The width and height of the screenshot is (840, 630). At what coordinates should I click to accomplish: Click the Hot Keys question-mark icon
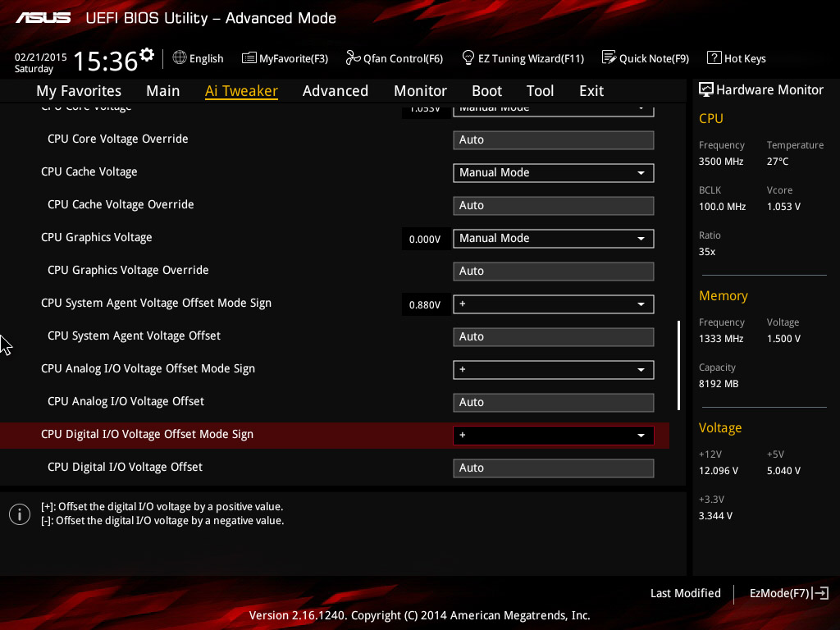[x=714, y=57]
